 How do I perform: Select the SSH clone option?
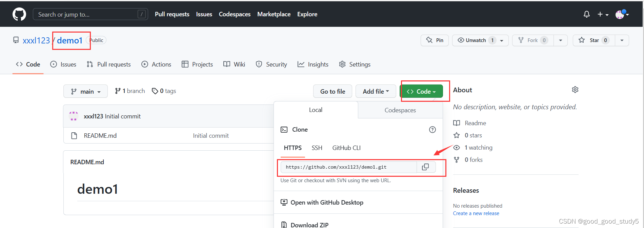tap(317, 148)
